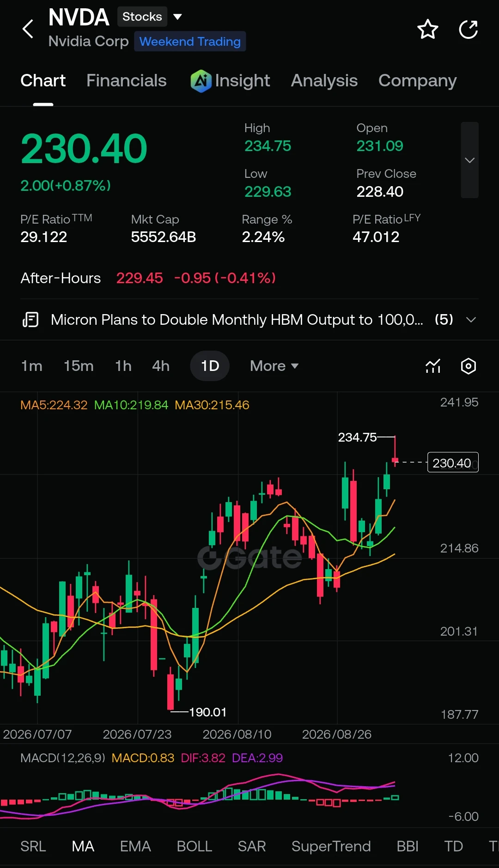Switch to the Analysis tab

(x=324, y=81)
